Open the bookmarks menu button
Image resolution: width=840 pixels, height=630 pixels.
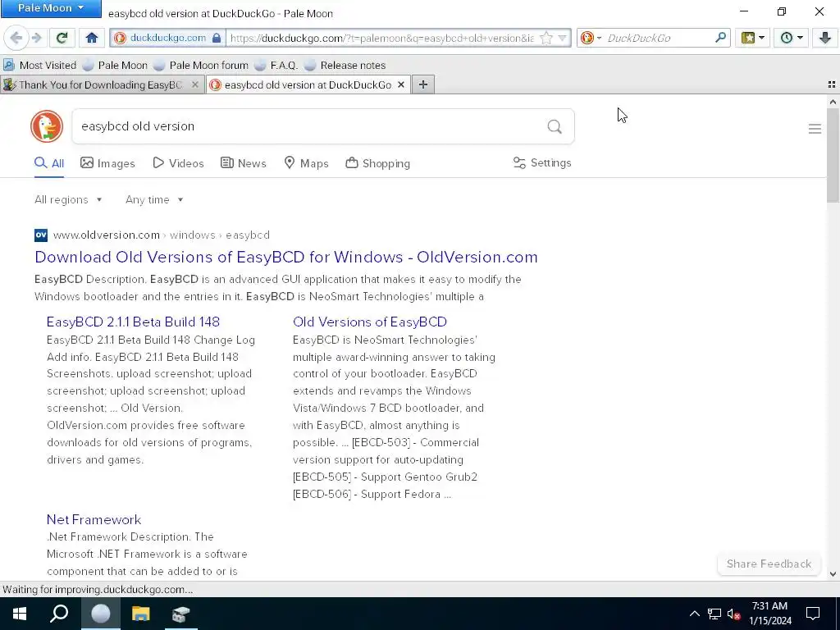click(x=753, y=38)
